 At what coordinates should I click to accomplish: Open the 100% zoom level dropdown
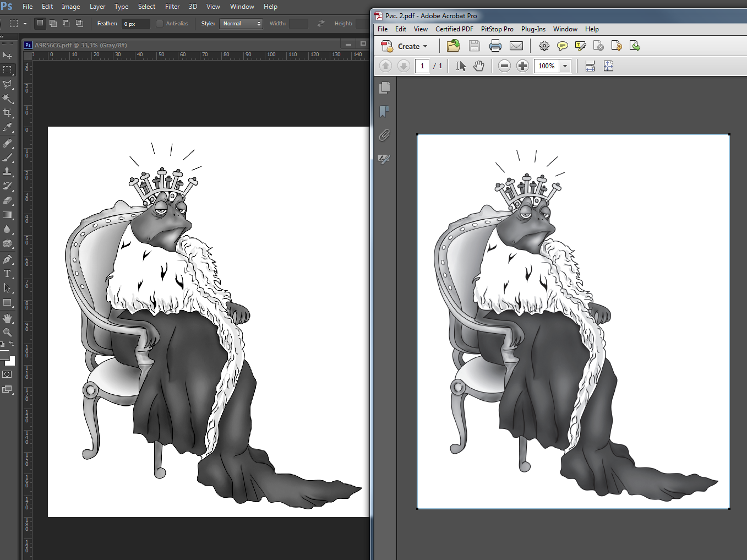pyautogui.click(x=565, y=66)
